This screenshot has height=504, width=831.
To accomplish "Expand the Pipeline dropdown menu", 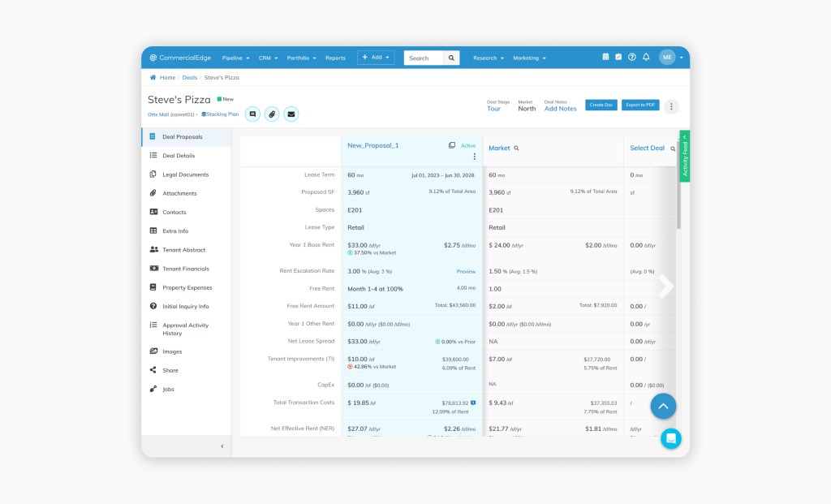I will click(x=236, y=58).
